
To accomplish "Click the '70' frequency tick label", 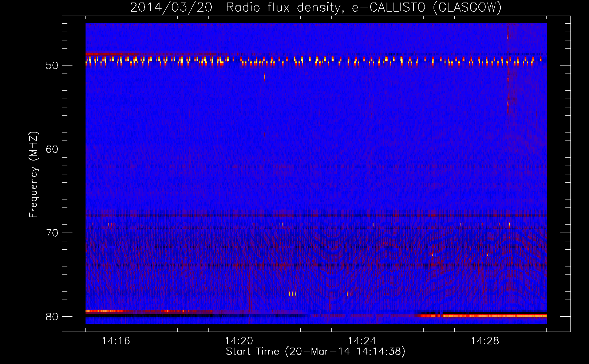I will click(52, 233).
